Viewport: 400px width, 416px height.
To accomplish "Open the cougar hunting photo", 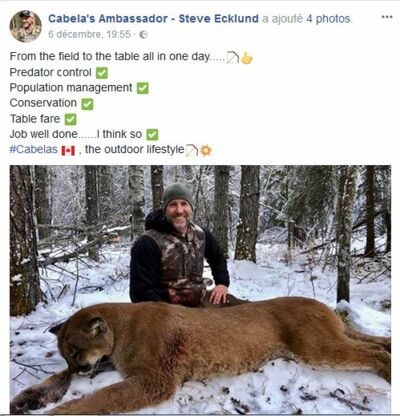I will tap(200, 289).
